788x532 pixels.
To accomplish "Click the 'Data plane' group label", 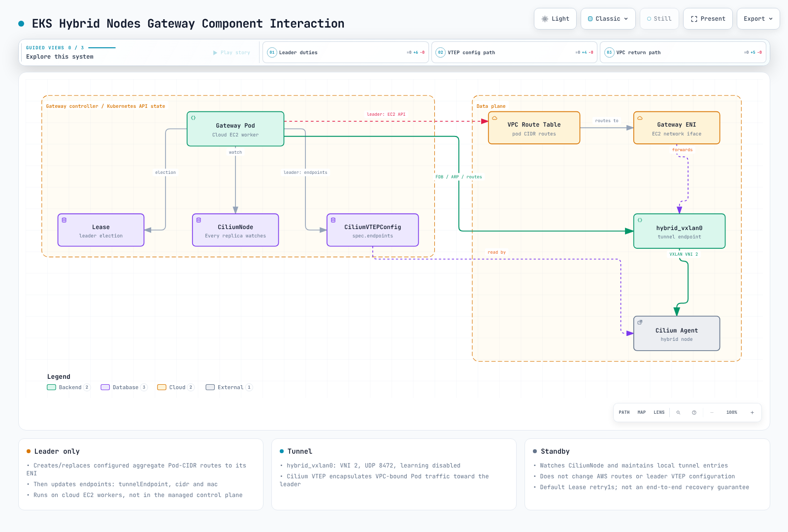I will [x=491, y=106].
